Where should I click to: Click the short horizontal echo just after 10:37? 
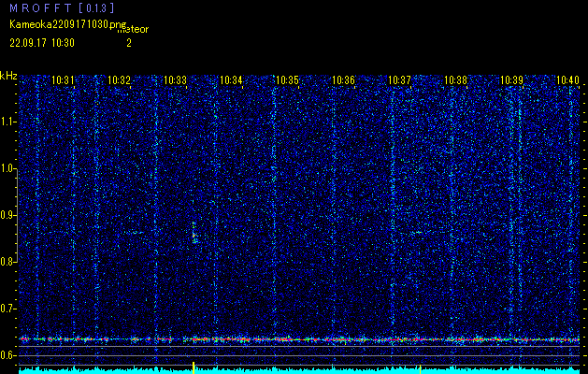coord(417,233)
